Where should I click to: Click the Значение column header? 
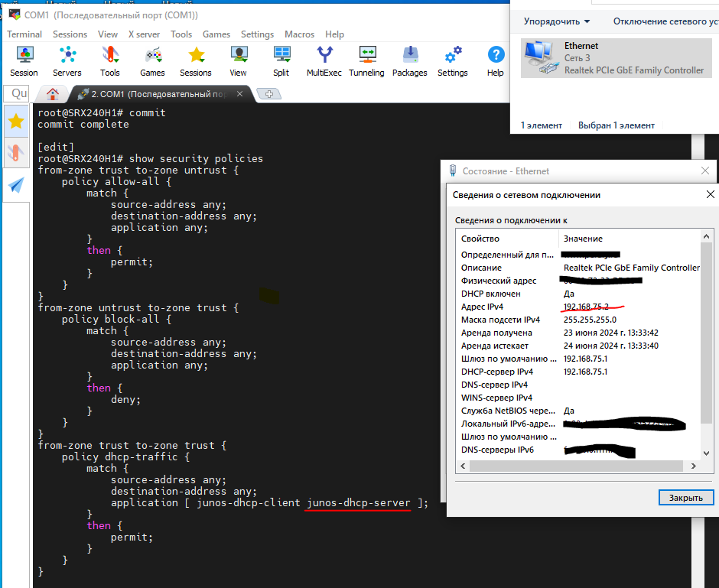point(629,239)
